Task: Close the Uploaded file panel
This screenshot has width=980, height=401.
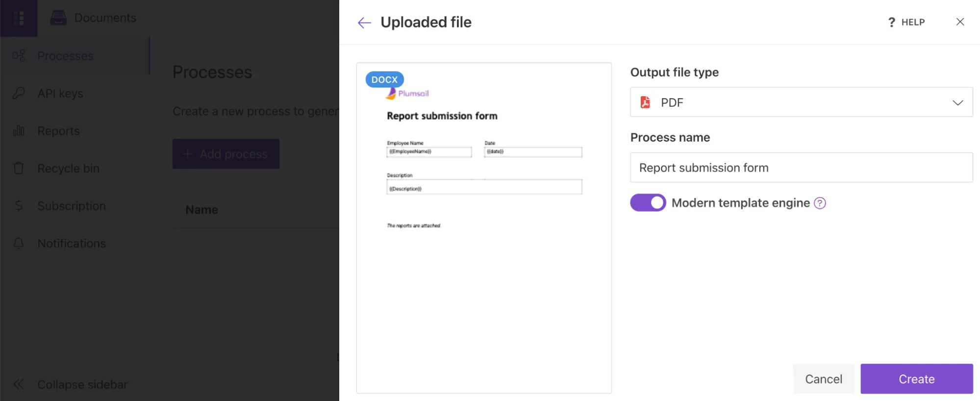Action: pos(960,22)
